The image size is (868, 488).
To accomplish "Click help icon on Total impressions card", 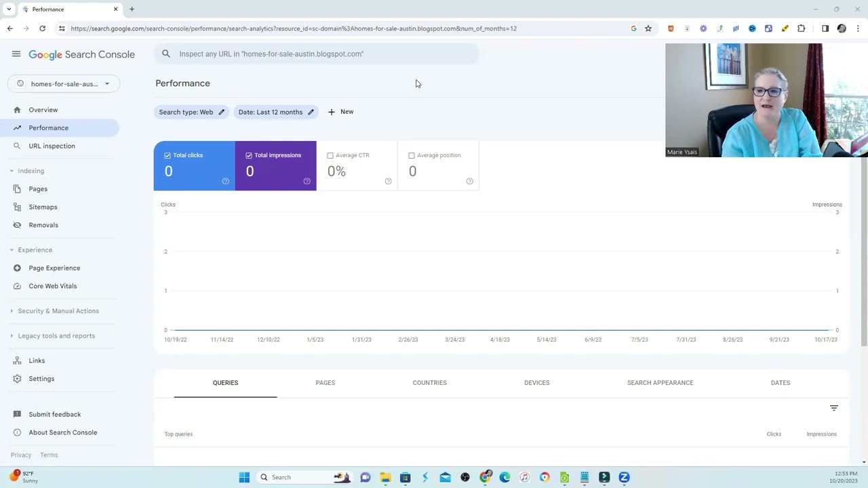I will (x=307, y=181).
